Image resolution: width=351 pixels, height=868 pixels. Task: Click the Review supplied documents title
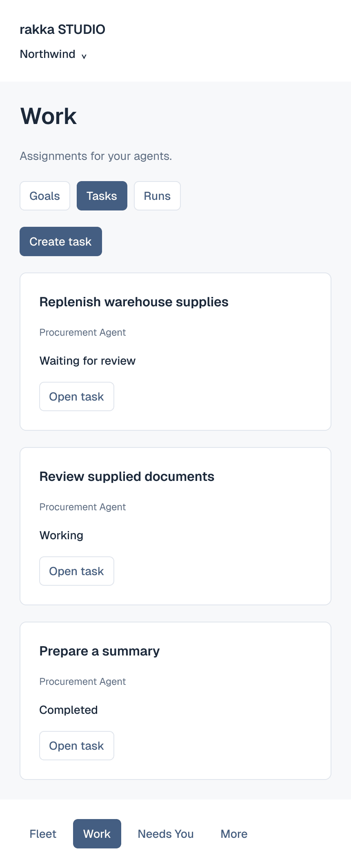[x=127, y=476]
